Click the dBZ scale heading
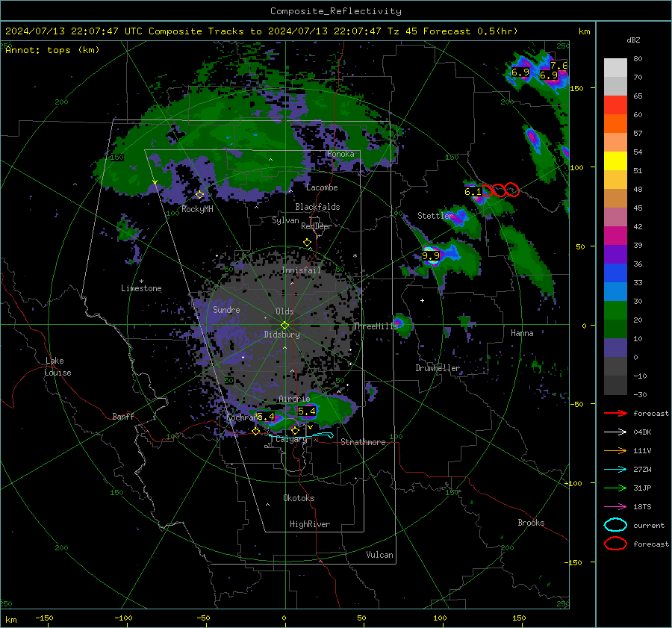Viewport: 672px width, 628px height. click(x=633, y=40)
